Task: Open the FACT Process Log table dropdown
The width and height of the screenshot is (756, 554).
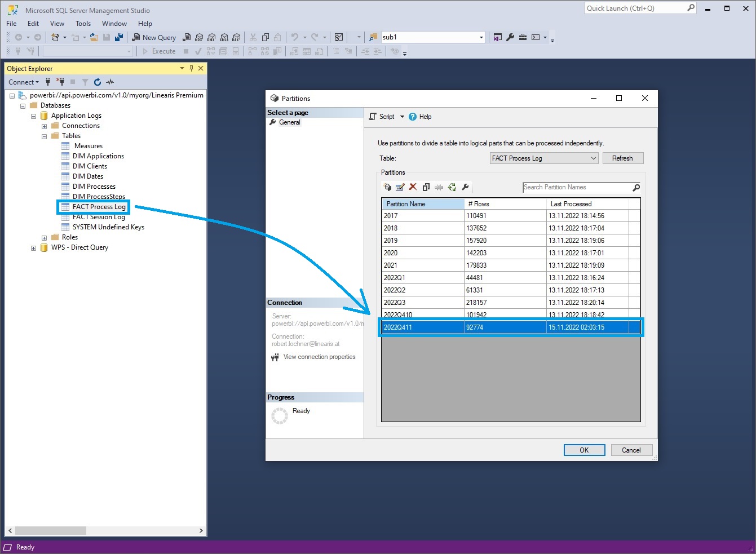Action: (593, 158)
